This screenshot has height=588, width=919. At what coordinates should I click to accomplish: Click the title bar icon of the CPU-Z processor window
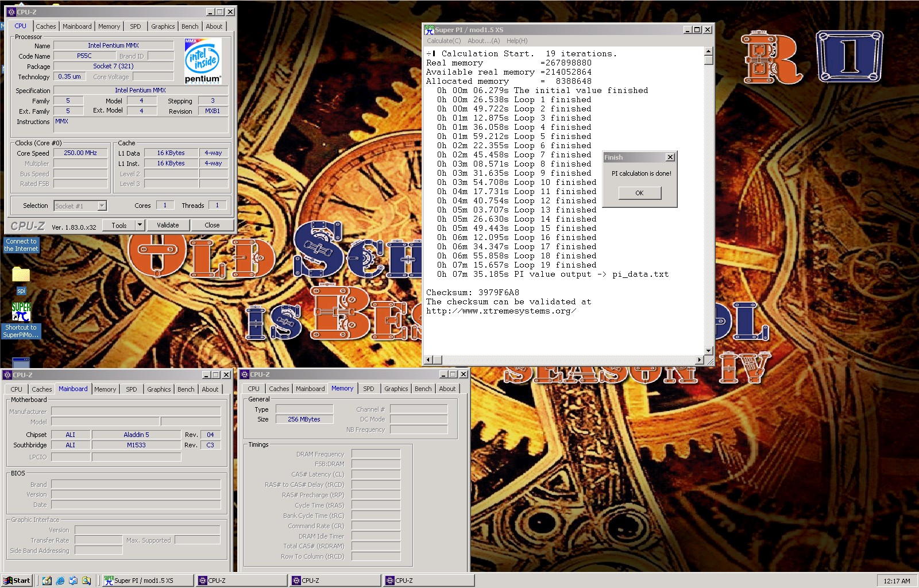click(x=11, y=11)
